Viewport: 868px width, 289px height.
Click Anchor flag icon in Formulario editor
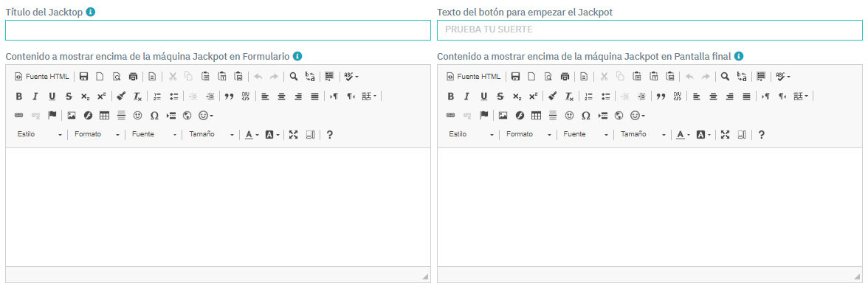(52, 116)
